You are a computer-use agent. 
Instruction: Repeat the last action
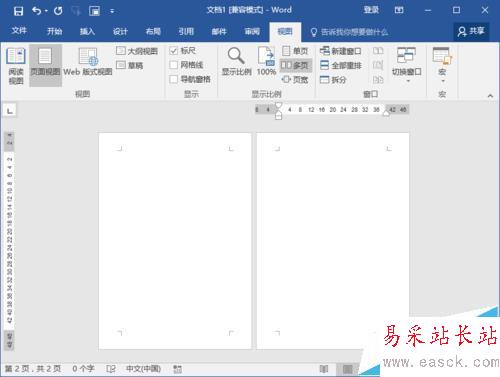tap(58, 11)
